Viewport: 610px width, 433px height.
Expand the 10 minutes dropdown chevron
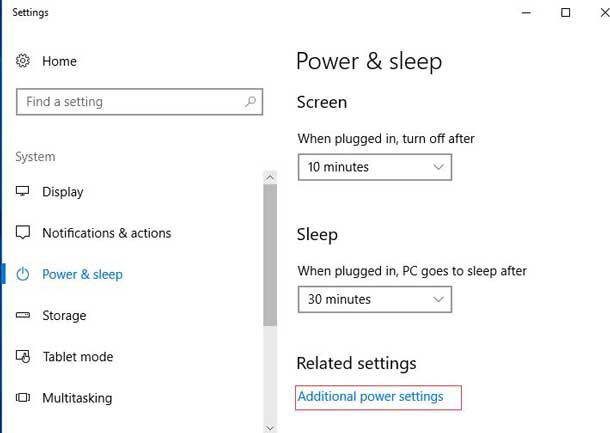[438, 167]
